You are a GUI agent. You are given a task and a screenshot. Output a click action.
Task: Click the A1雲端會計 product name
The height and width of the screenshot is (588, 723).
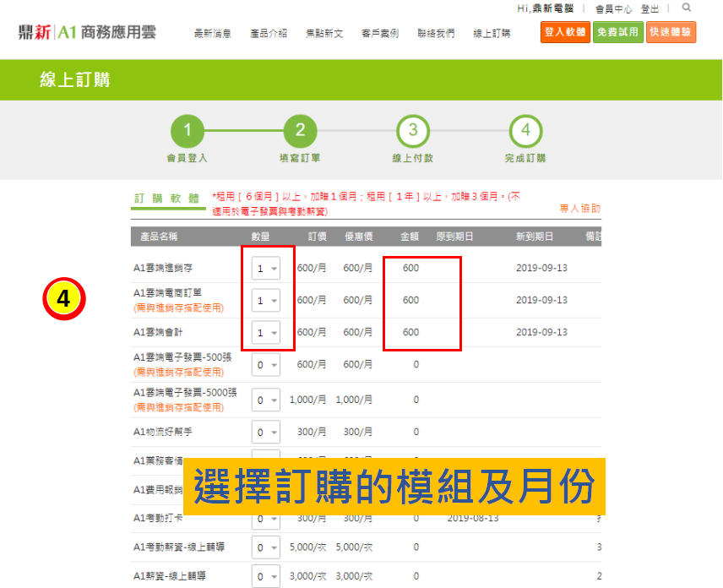[x=158, y=332]
